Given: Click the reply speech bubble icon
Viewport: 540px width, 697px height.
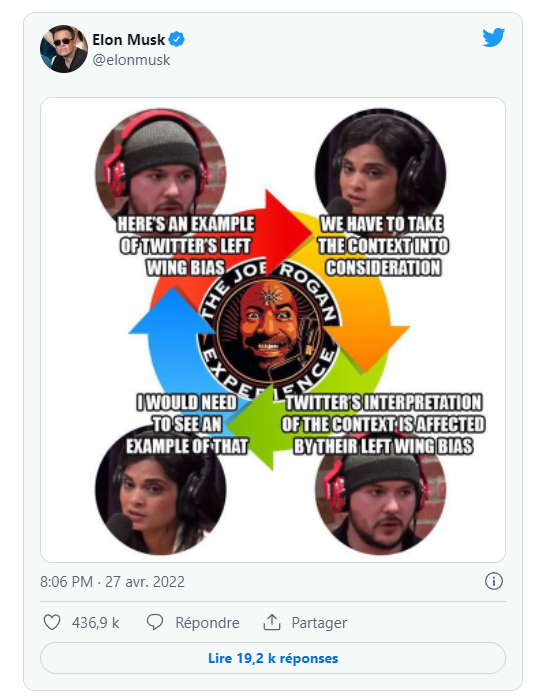Looking at the screenshot, I should [x=155, y=622].
